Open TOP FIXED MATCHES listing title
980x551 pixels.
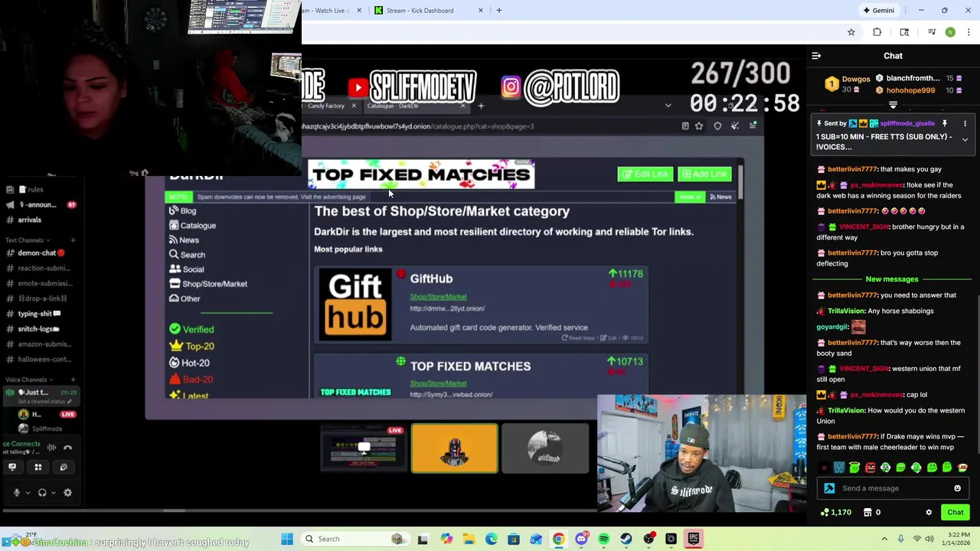coord(470,366)
